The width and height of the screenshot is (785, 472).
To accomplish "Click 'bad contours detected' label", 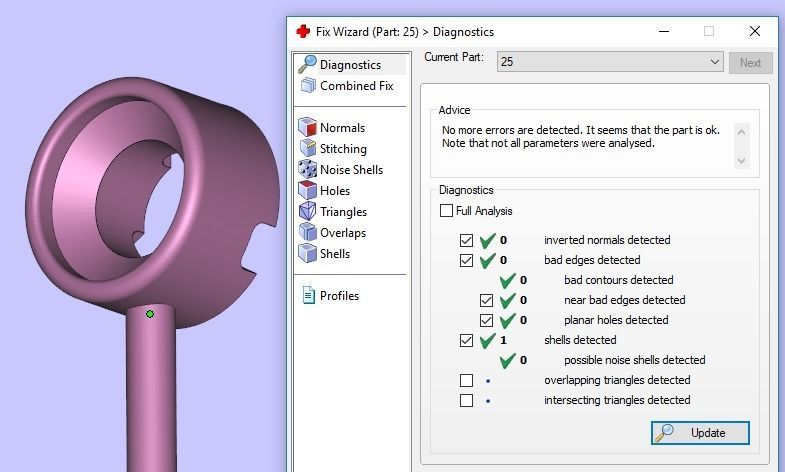I will coord(618,280).
